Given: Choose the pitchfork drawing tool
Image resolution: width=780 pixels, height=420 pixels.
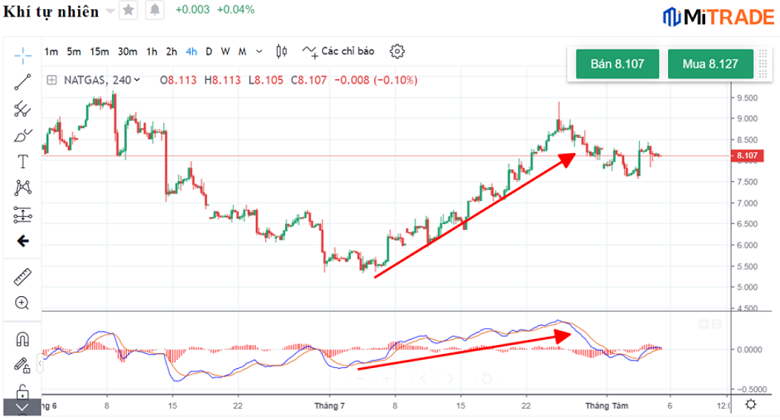Looking at the screenshot, I should 22,109.
